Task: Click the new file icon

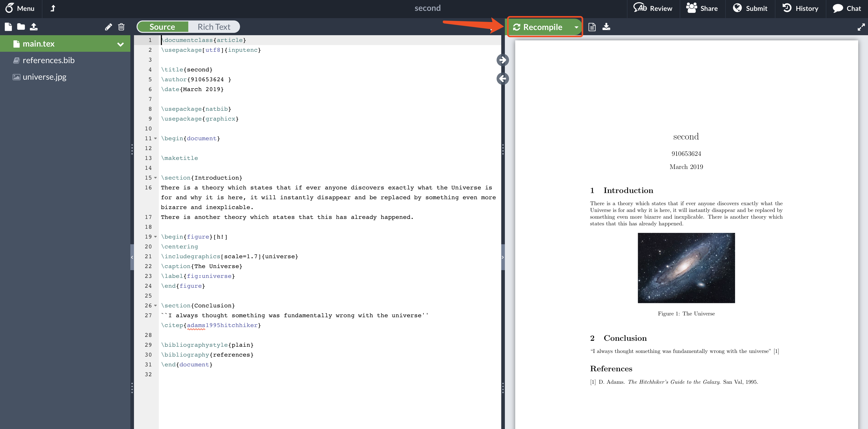Action: pyautogui.click(x=9, y=27)
